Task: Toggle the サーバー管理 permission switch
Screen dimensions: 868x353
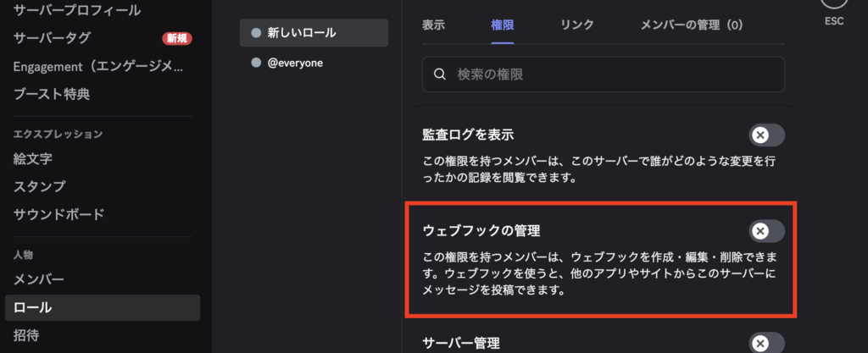Action: tap(766, 343)
